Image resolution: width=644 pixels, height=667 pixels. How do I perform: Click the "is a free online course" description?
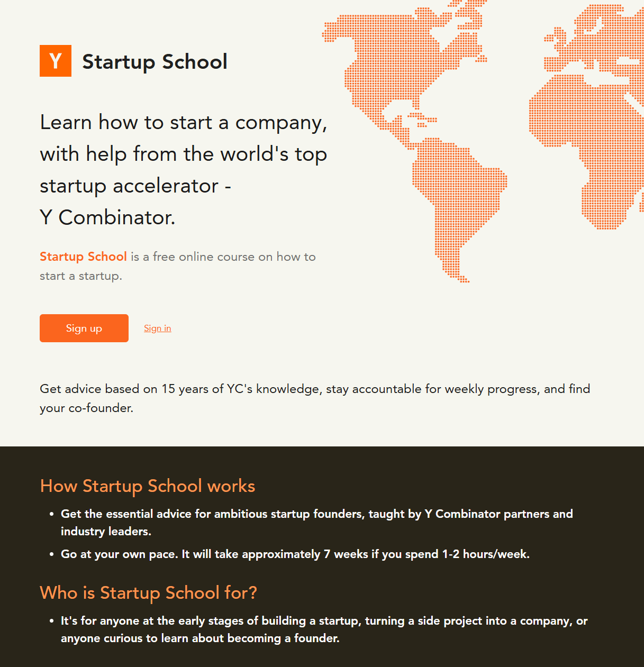(223, 257)
